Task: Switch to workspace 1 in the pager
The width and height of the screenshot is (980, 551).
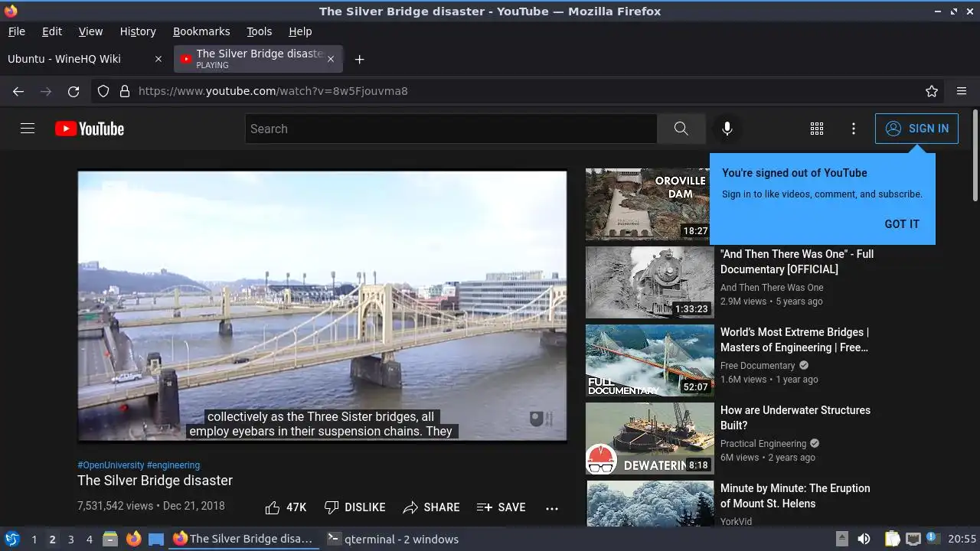Action: (x=34, y=540)
